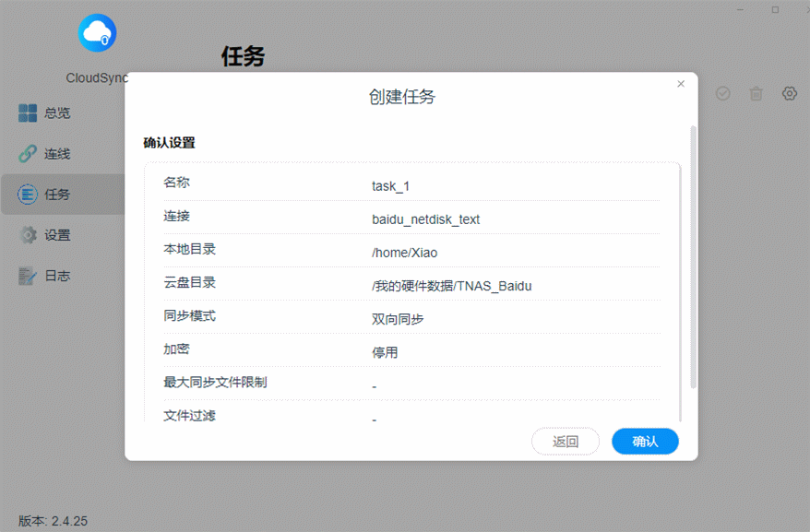Viewport: 810px width, 532px height.
Task: Switch to the 任务 tab in sidebar
Action: pyautogui.click(x=57, y=195)
